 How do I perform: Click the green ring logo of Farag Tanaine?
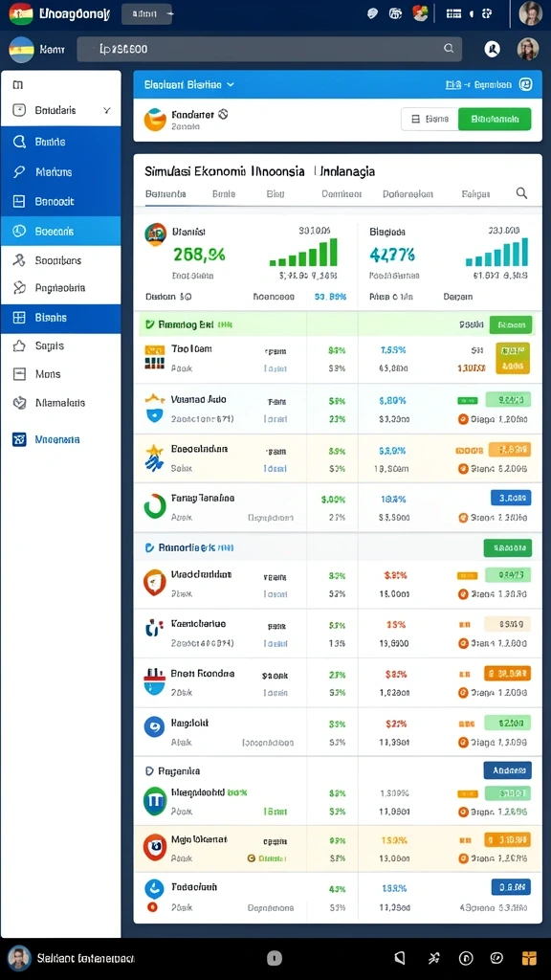155,506
